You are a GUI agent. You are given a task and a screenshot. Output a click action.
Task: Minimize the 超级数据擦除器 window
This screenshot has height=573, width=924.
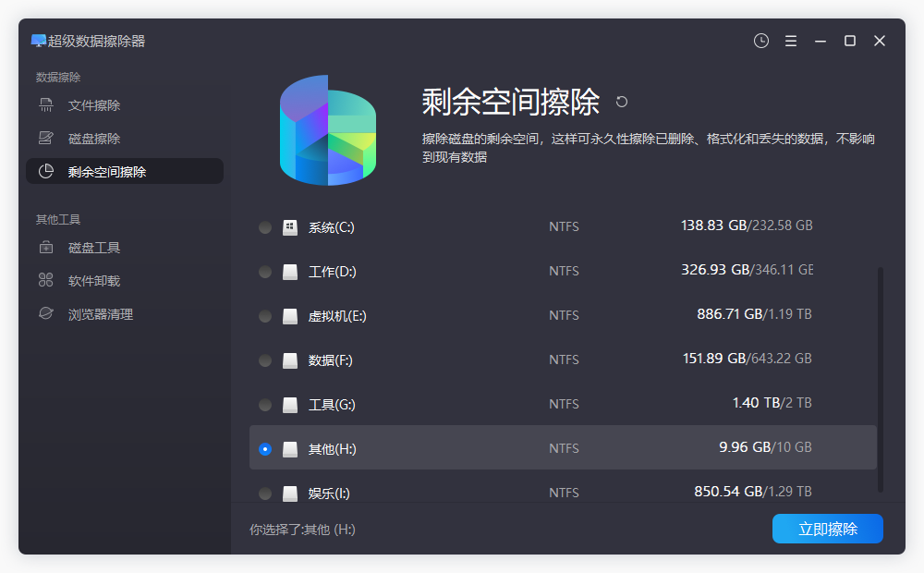click(x=821, y=41)
